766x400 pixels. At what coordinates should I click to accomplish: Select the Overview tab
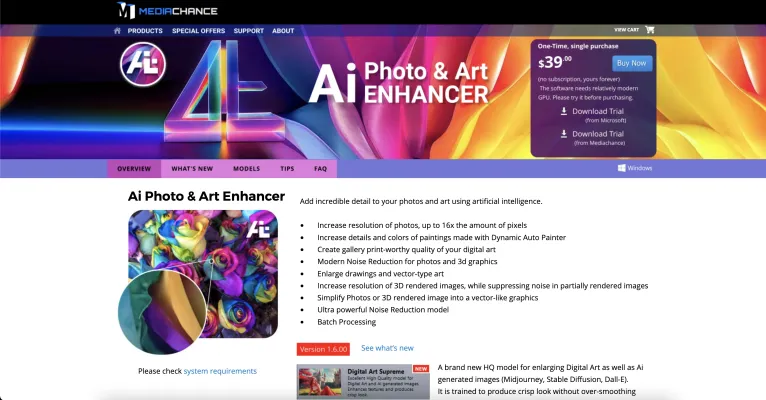coord(134,168)
